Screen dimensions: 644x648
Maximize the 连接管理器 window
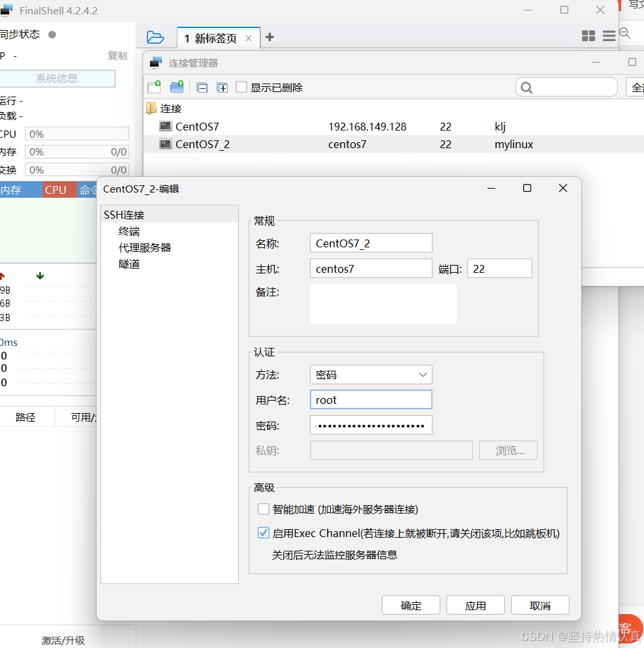pos(632,62)
